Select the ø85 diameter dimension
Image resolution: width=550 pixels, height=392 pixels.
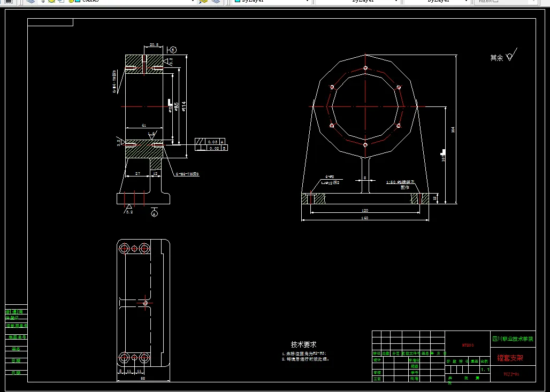click(x=177, y=106)
